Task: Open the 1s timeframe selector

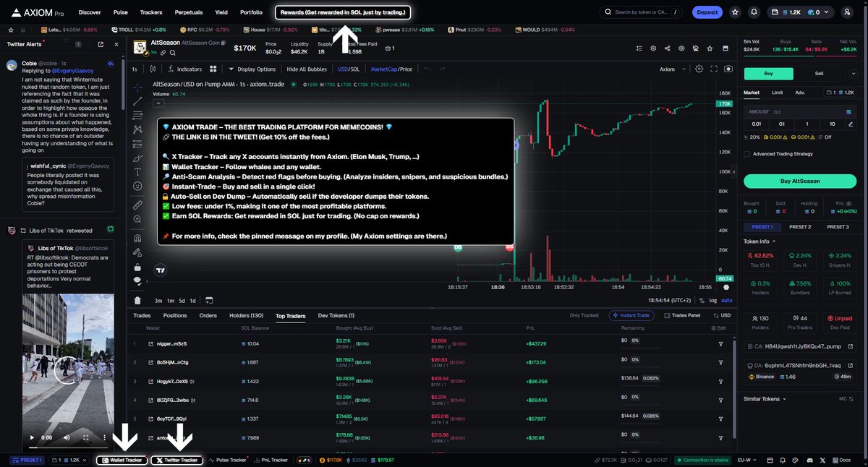Action: pyautogui.click(x=135, y=69)
